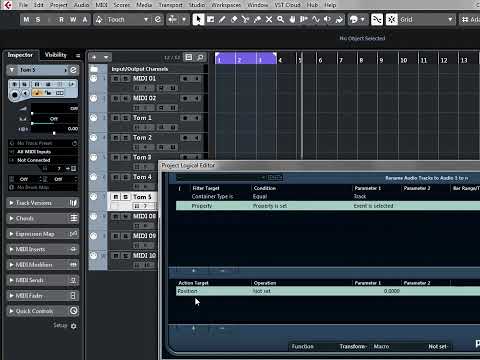Screen dimensions: 480x360
Task: Select the Draw pencil tool
Action: tap(222, 19)
